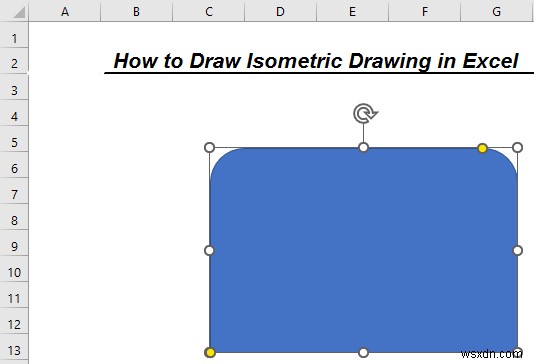Select row 6 header

tap(14, 164)
